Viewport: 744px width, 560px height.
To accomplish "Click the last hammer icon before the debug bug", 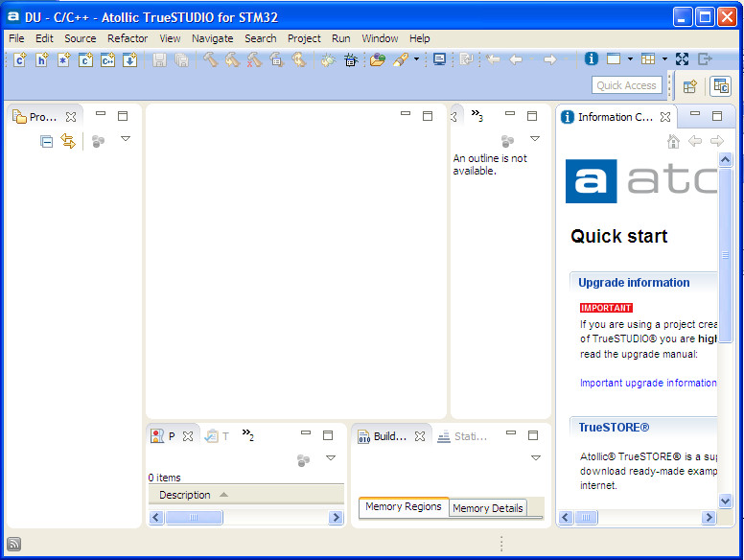I will click(299, 59).
